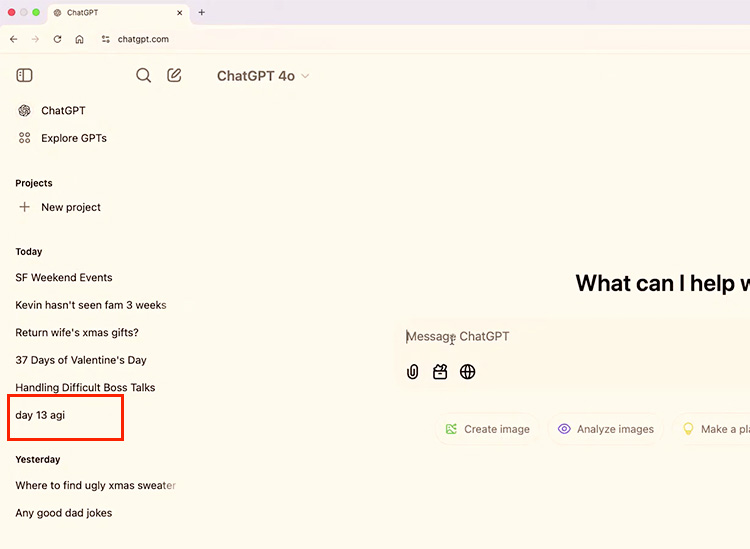This screenshot has width=750, height=549.
Task: Go back with the browser back arrow
Action: [x=13, y=39]
